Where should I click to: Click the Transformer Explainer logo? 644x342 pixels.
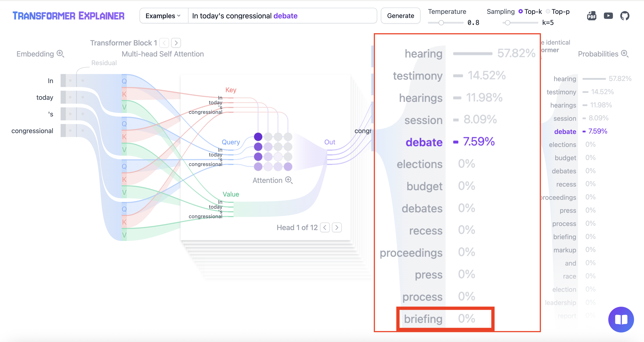pyautogui.click(x=69, y=16)
